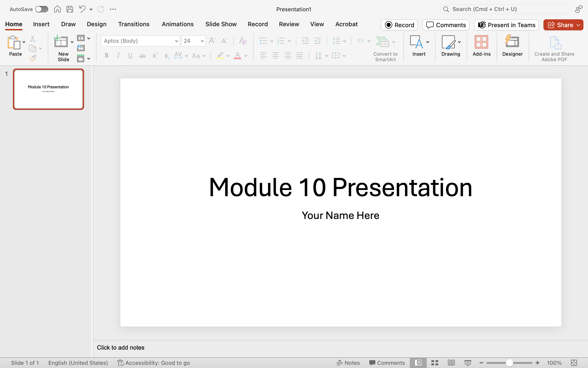Click English (United States) language status
This screenshot has height=368, width=588.
coord(78,363)
